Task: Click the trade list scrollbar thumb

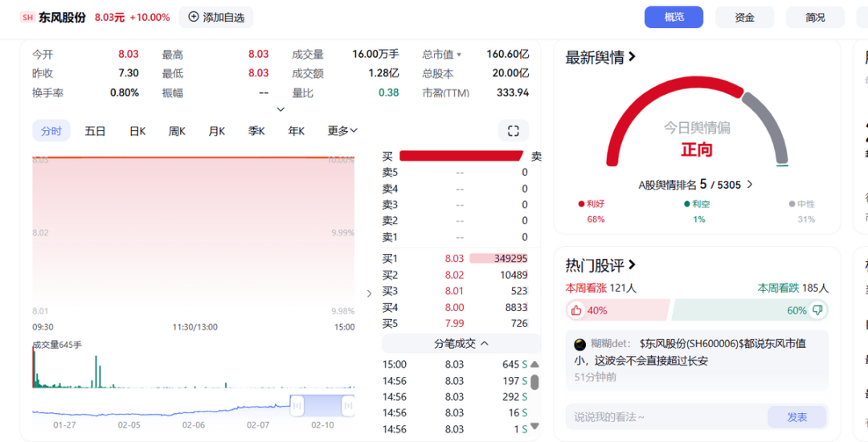Action: pyautogui.click(x=534, y=383)
